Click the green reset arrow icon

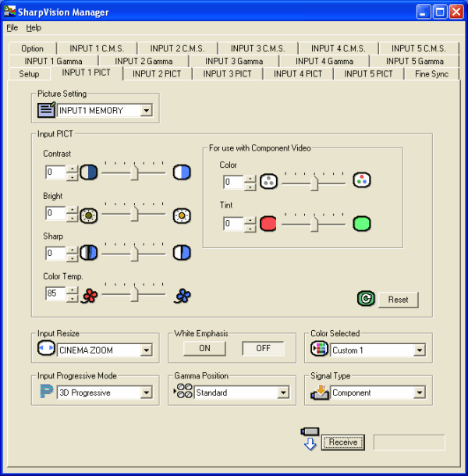pos(366,299)
